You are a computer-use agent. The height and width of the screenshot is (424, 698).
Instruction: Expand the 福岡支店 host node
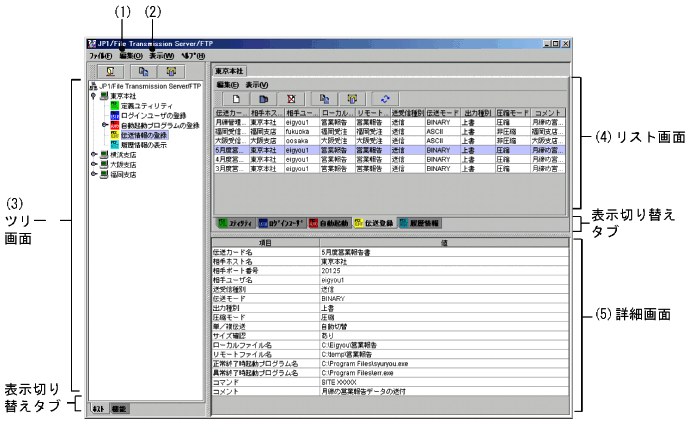pos(94,175)
